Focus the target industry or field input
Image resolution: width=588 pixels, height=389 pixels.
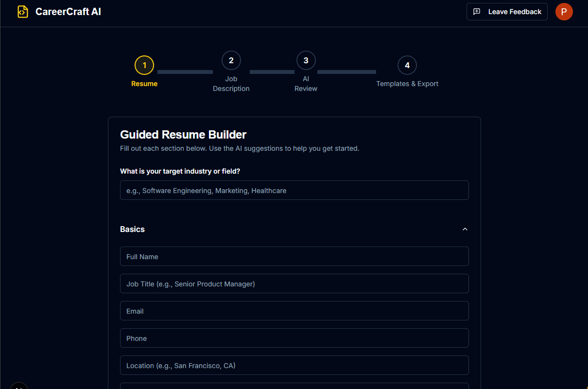(x=294, y=191)
